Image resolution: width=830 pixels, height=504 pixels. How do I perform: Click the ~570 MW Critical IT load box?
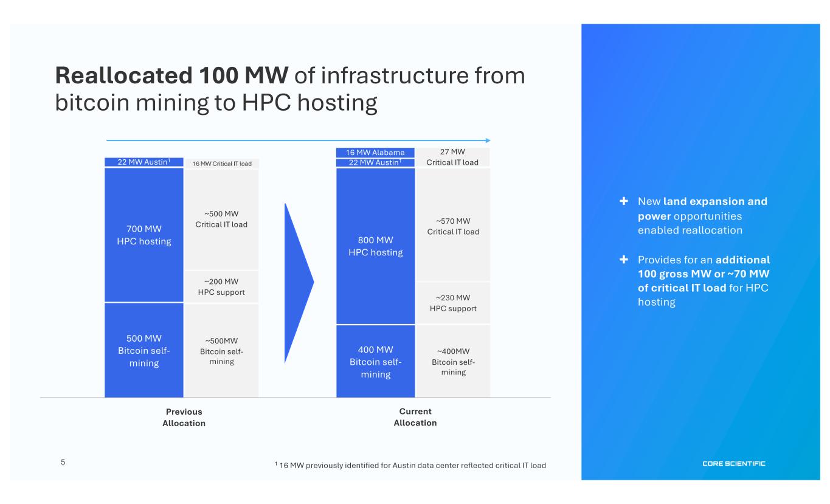tap(453, 226)
